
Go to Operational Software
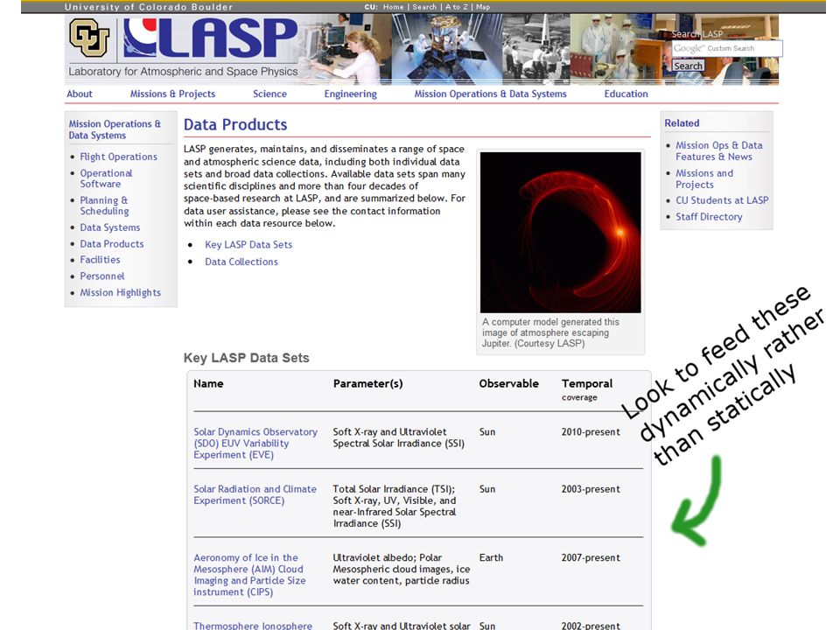click(106, 178)
